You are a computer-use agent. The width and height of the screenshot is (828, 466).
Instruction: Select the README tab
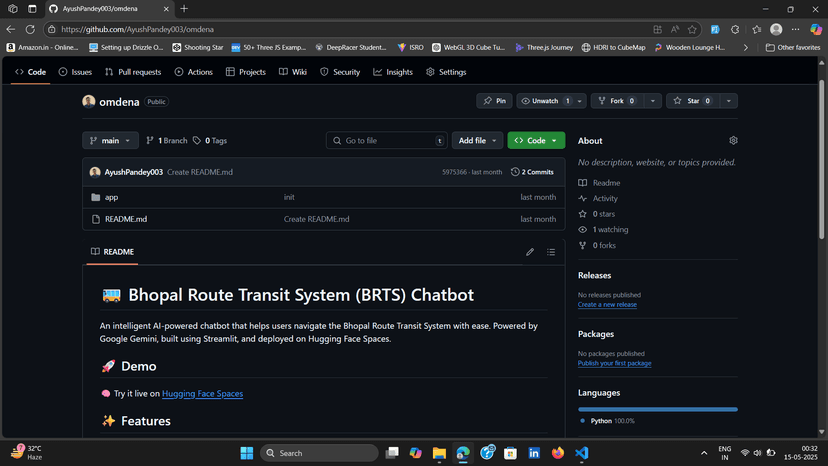coord(112,252)
